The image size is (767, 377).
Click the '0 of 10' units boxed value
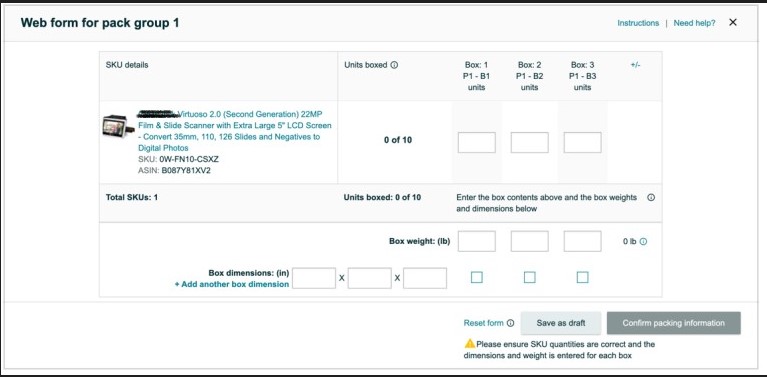point(398,140)
